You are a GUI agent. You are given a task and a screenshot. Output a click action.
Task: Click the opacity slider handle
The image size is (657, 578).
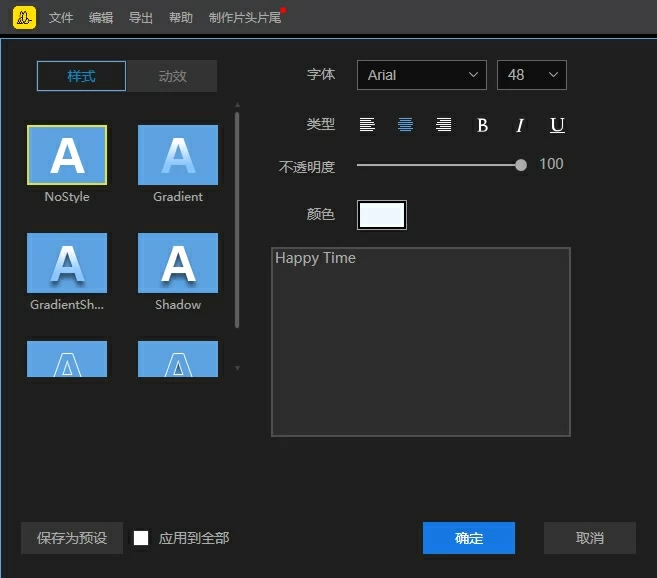pos(521,165)
